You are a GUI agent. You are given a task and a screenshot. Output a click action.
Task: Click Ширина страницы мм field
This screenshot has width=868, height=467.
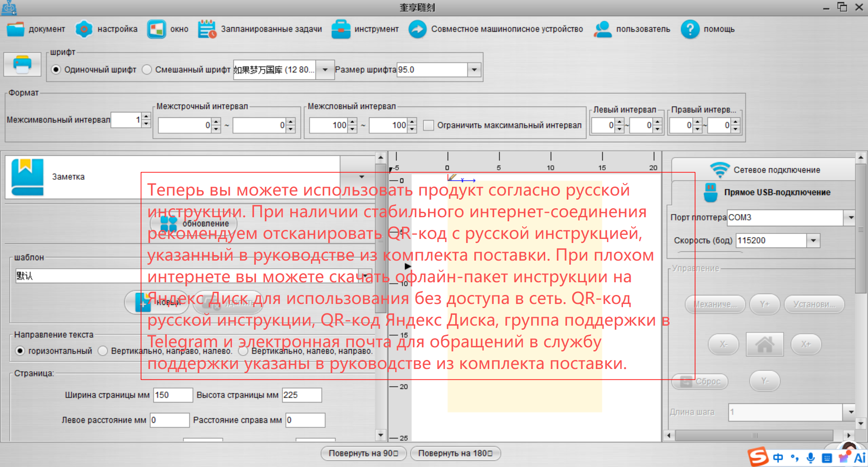173,395
